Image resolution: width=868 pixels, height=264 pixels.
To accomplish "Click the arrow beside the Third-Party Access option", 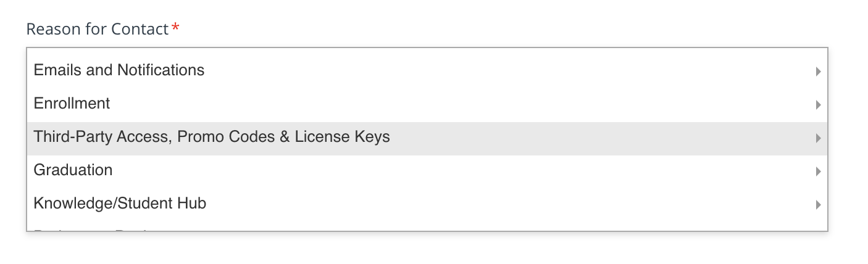I will coord(818,138).
